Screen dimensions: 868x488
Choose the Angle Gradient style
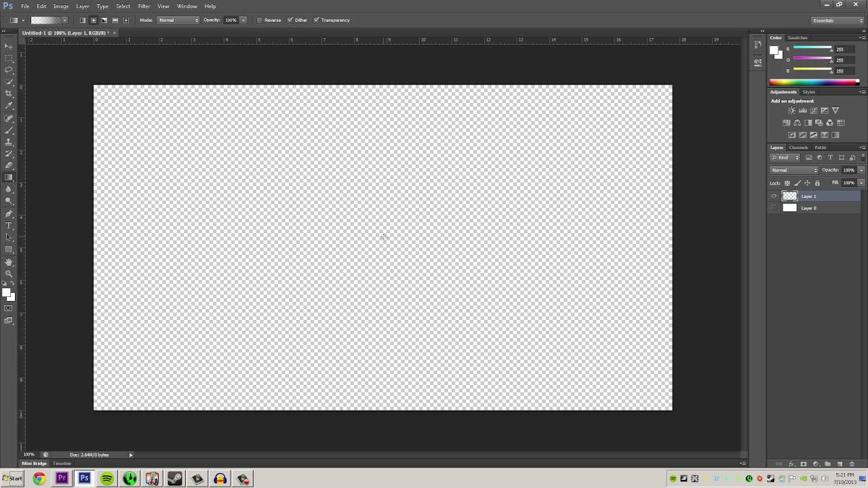(x=104, y=20)
